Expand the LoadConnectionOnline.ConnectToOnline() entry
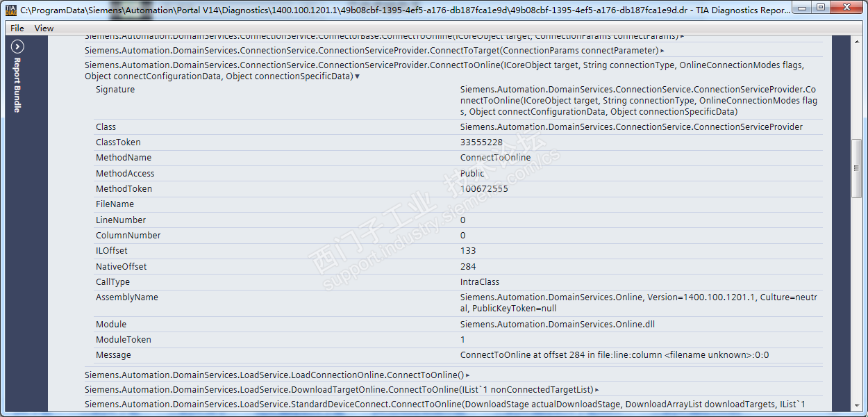868x417 pixels. pos(468,375)
